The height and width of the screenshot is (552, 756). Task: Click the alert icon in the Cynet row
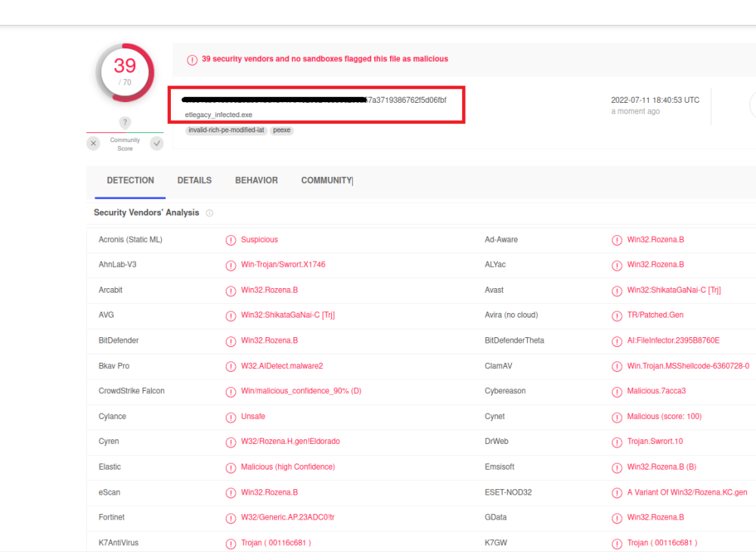click(x=617, y=417)
